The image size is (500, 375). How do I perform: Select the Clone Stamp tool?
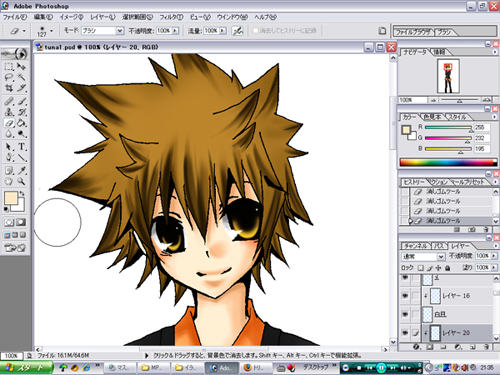[9, 112]
